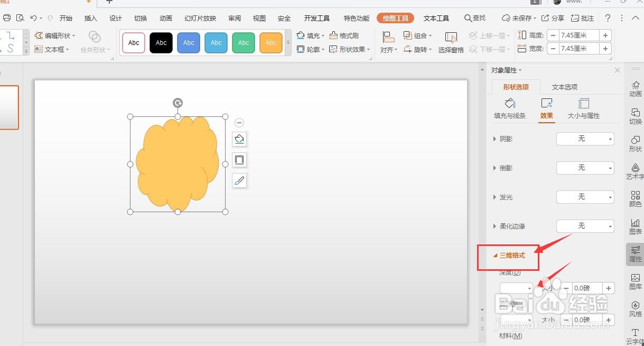
Task: Open the 形状 sidebar icon
Action: coord(636,143)
